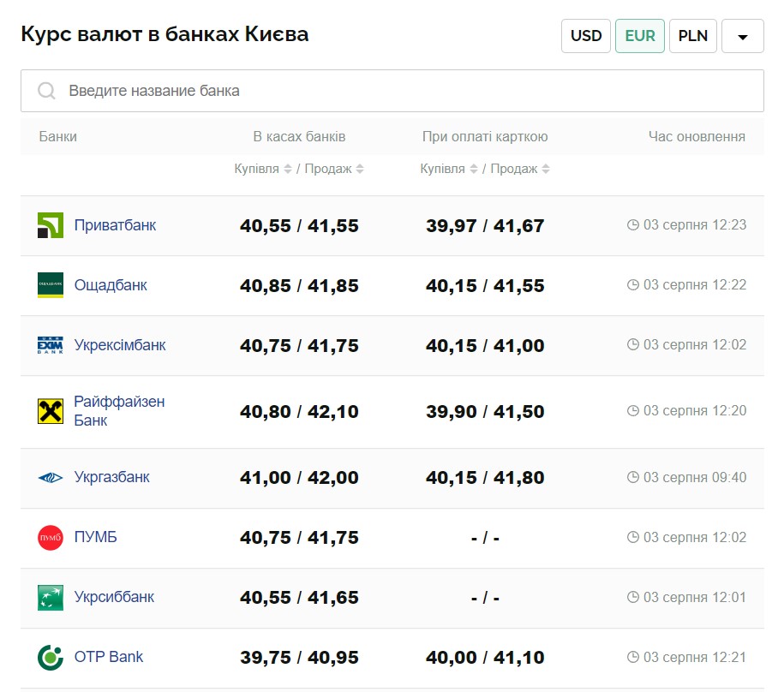The image size is (784, 692).
Task: Open the Приватбанк link
Action: coord(115,225)
